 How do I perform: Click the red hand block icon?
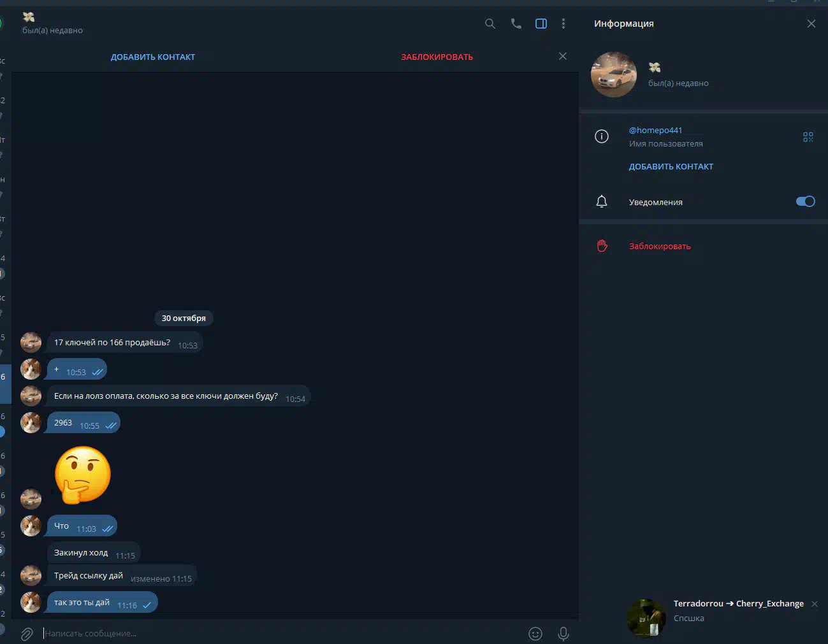tap(602, 246)
